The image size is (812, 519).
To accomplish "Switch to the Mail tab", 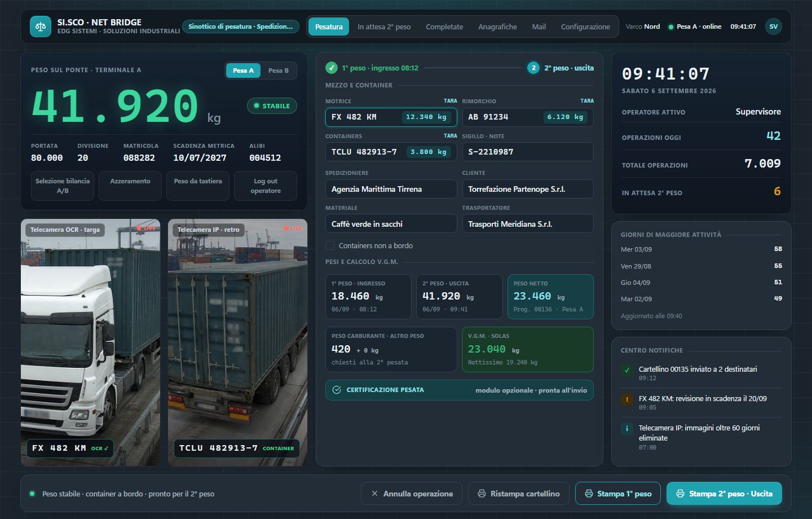I will pyautogui.click(x=539, y=27).
